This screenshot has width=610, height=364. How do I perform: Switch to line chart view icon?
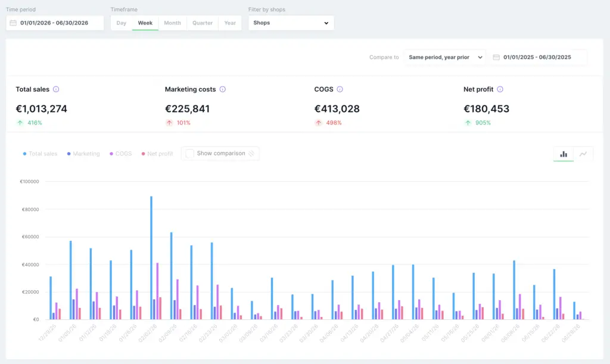[583, 154]
